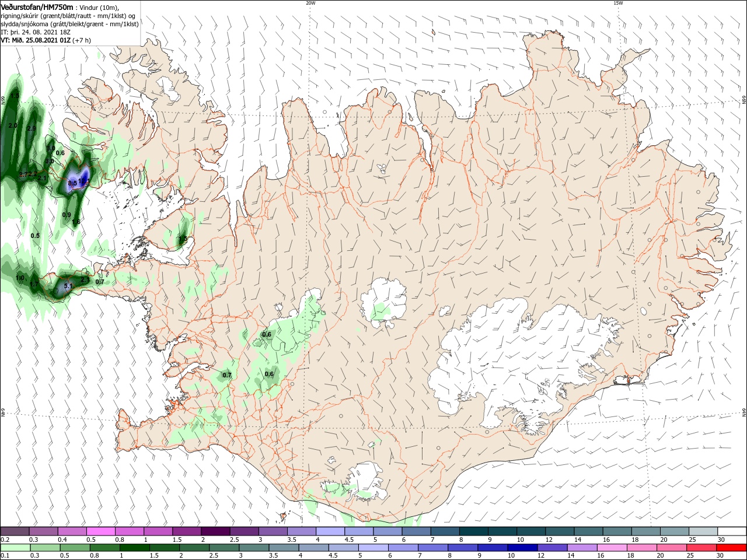The height and width of the screenshot is (560, 747).
Task: Click the 15W longitude label
Action: [618, 3]
